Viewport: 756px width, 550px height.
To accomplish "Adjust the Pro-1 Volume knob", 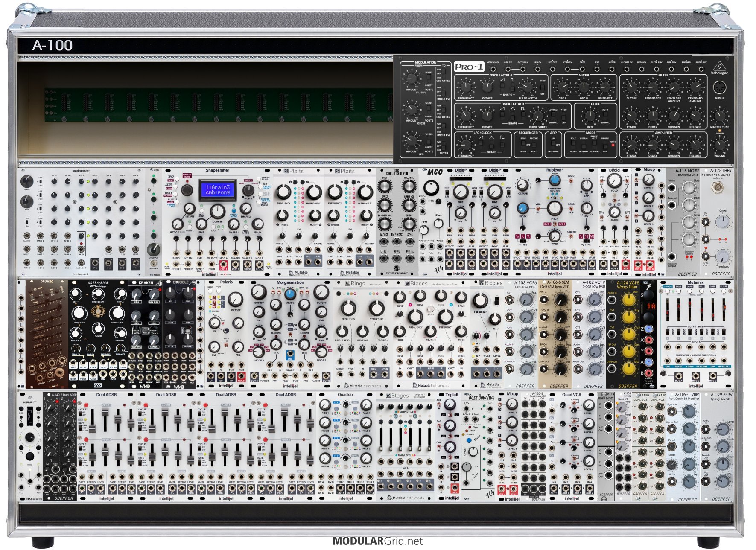I will 720,146.
